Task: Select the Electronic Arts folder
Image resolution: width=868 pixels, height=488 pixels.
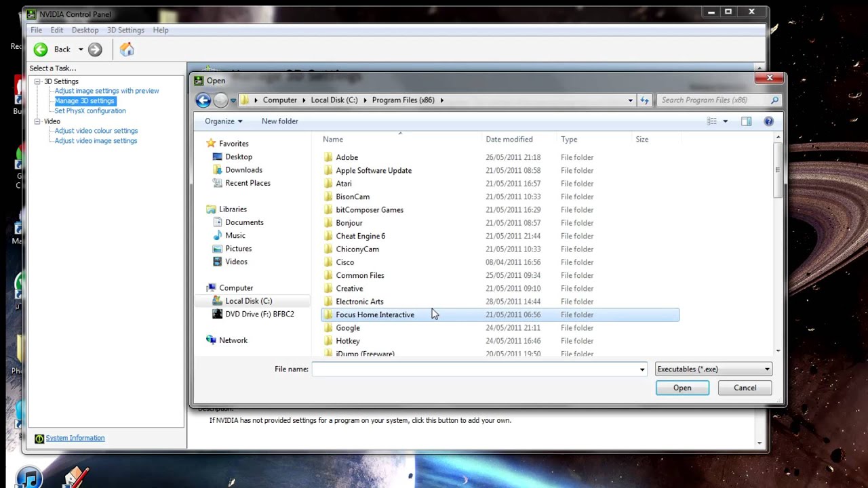Action: point(359,302)
